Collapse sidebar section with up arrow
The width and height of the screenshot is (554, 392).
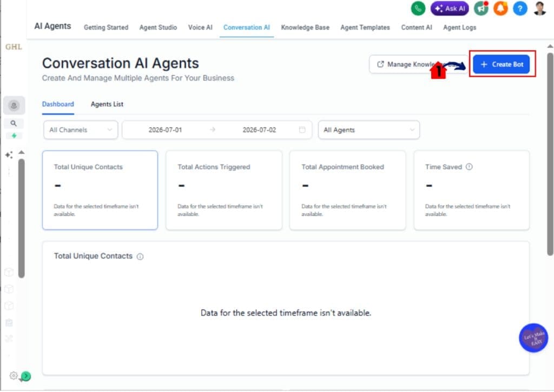22,152
